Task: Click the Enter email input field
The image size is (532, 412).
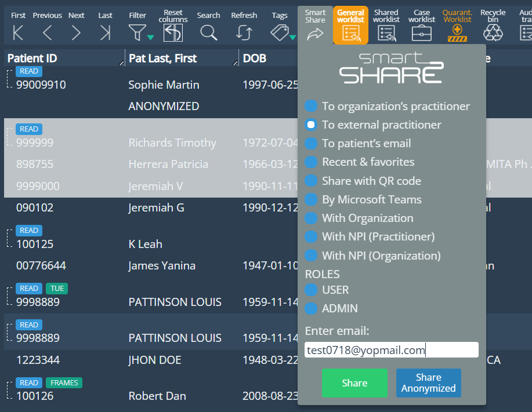Action: [391, 350]
